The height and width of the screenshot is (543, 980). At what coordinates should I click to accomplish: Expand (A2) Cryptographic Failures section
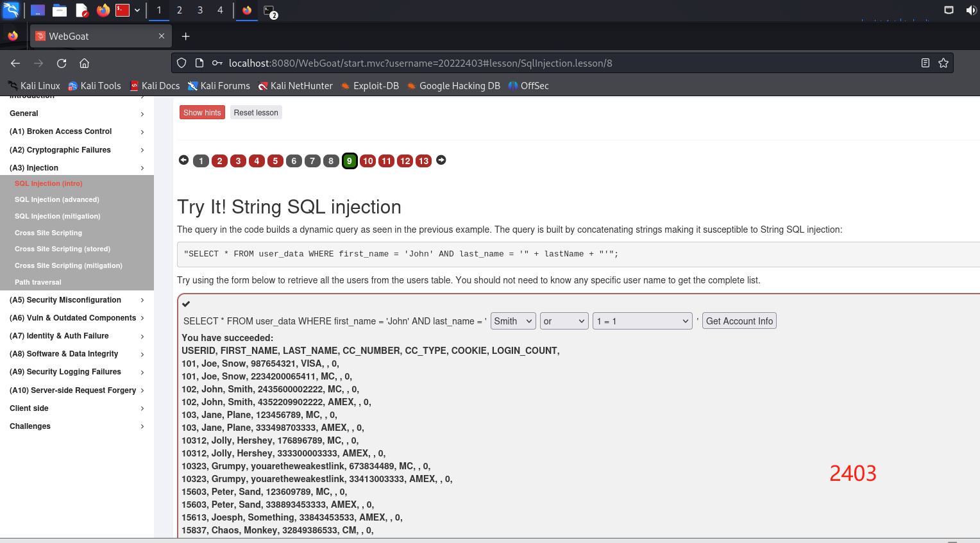(x=77, y=150)
